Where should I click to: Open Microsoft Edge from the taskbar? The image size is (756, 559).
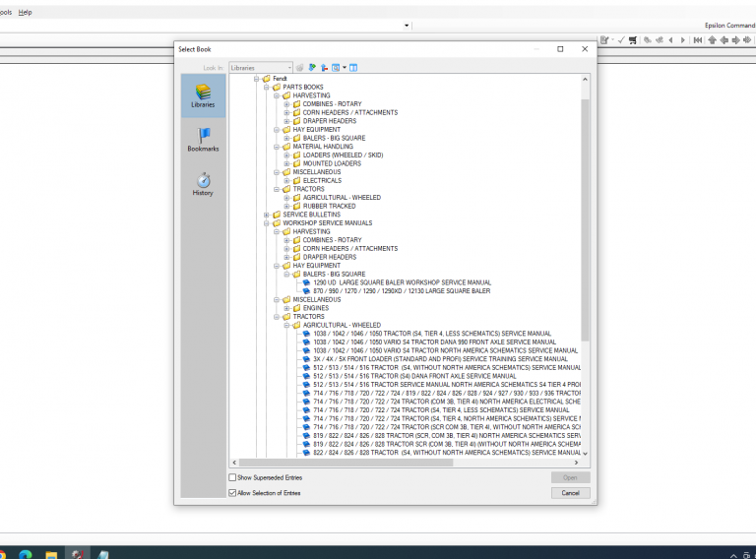(x=26, y=553)
